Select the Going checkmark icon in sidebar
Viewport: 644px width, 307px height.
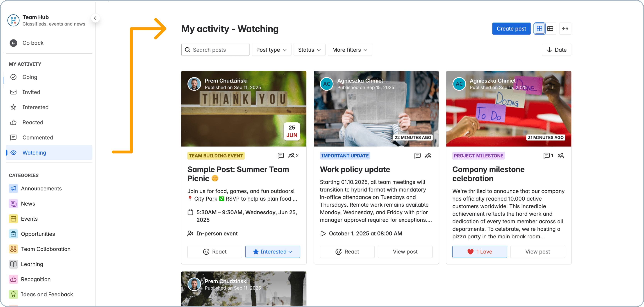tap(14, 77)
